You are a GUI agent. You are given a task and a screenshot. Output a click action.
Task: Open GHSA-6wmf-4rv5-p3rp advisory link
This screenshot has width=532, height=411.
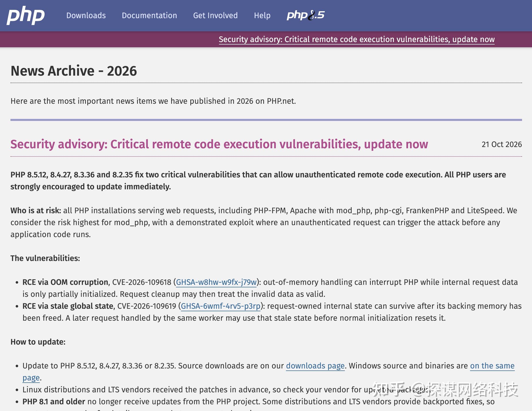pos(221,306)
